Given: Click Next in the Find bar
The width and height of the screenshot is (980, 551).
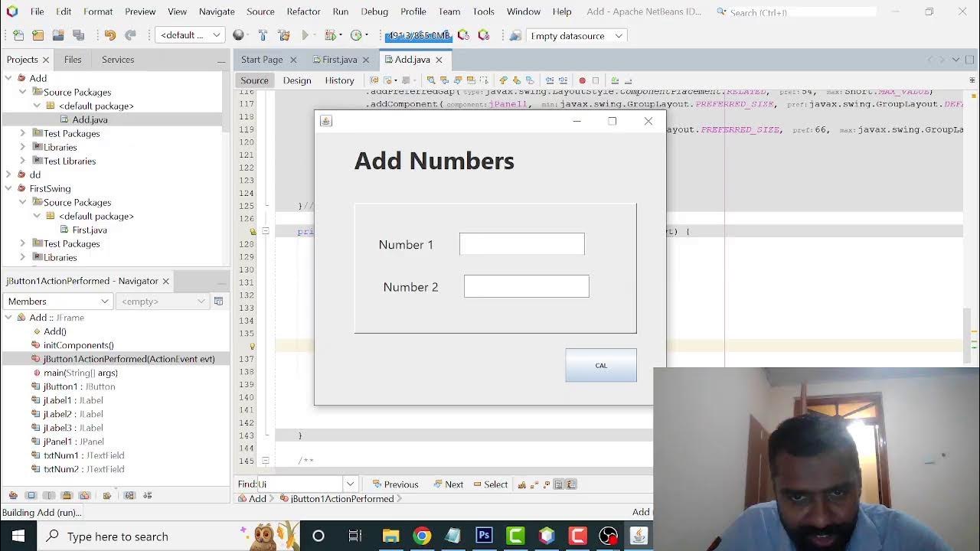Looking at the screenshot, I should click(448, 484).
